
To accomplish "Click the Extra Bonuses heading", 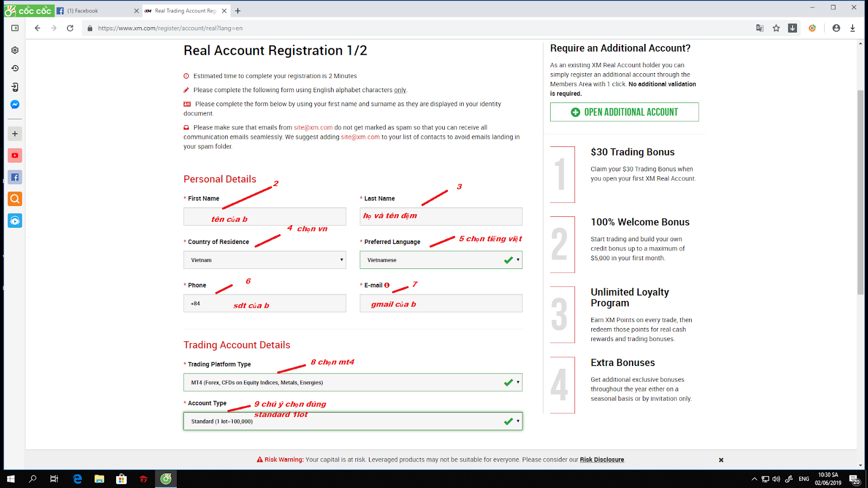I will [623, 363].
